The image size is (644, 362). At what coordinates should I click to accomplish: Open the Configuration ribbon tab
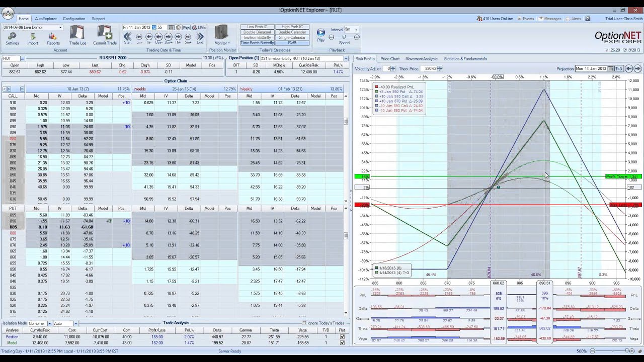[74, 19]
